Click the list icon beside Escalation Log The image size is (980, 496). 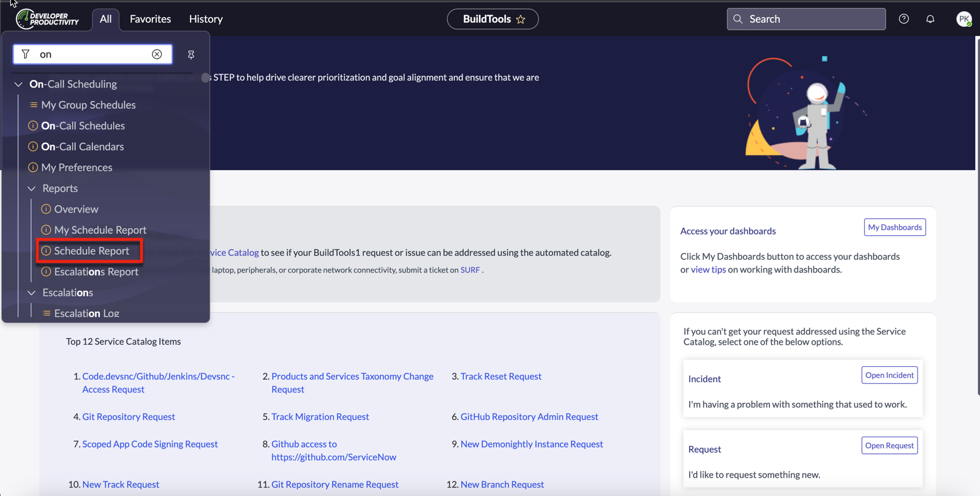coord(46,313)
